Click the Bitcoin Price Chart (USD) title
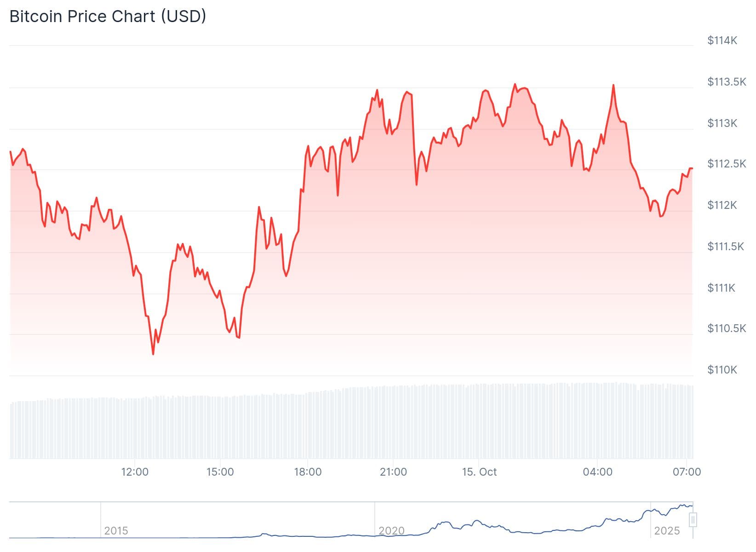Viewport: 756px width, 552px height. (108, 17)
